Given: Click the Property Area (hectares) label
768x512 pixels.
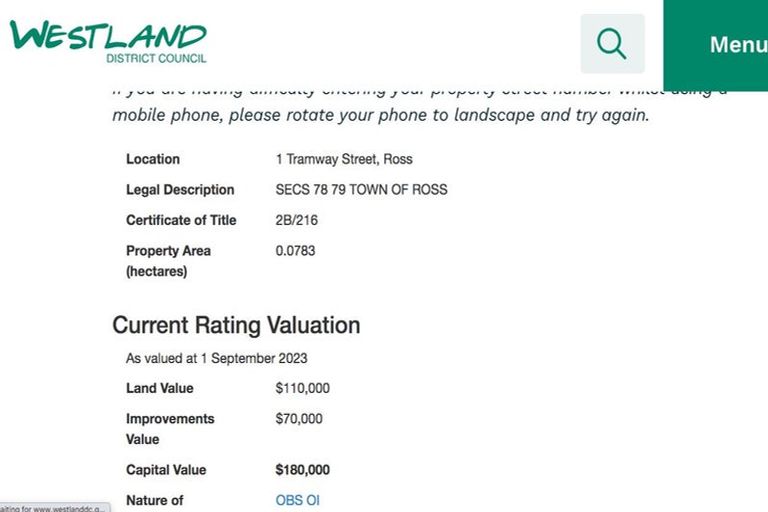Looking at the screenshot, I should click(168, 261).
